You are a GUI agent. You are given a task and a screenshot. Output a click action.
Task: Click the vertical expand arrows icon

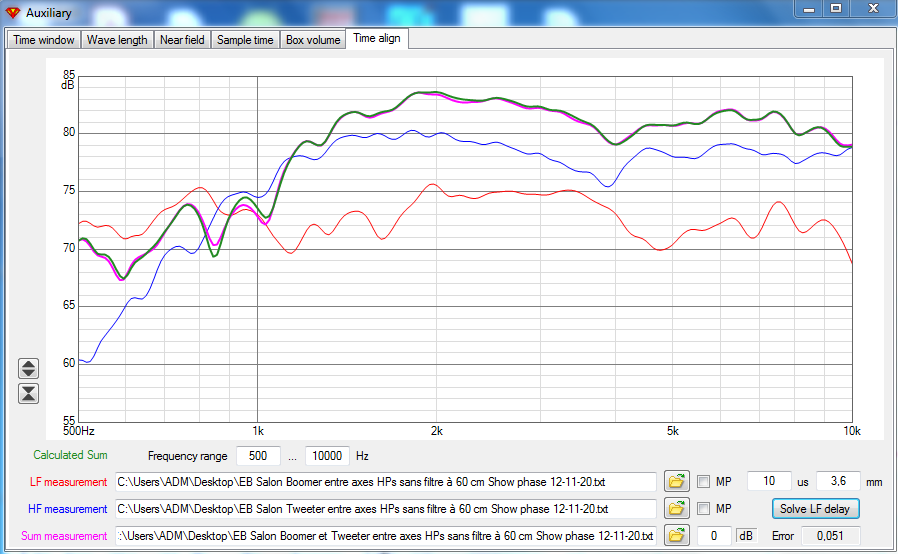pyautogui.click(x=28, y=368)
